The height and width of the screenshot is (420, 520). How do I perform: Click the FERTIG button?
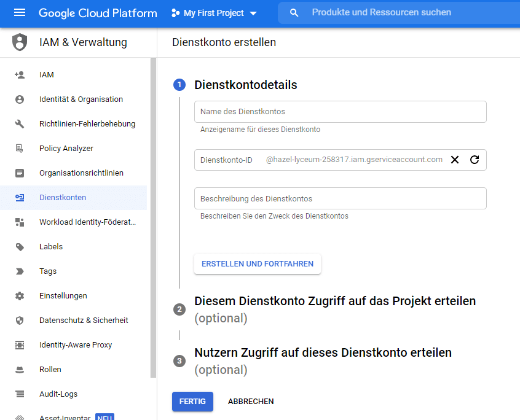tap(192, 402)
